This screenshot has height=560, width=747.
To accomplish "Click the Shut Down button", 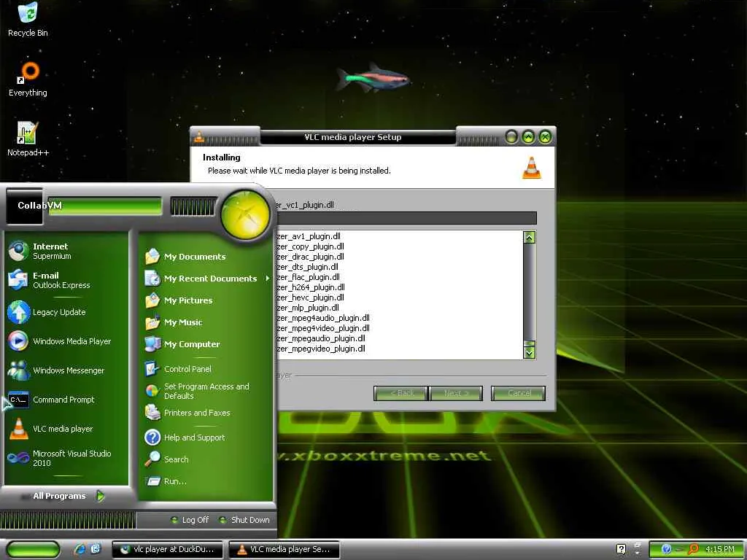I will click(x=244, y=520).
